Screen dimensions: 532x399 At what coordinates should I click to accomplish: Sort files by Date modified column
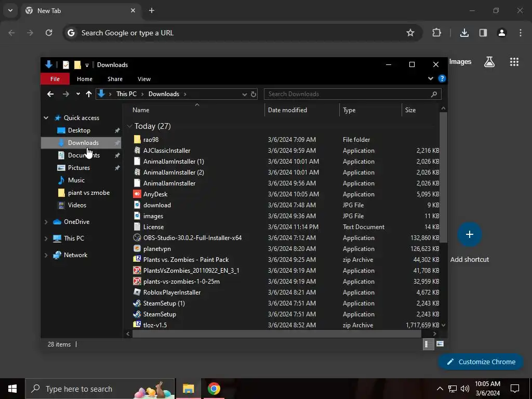tap(302, 110)
